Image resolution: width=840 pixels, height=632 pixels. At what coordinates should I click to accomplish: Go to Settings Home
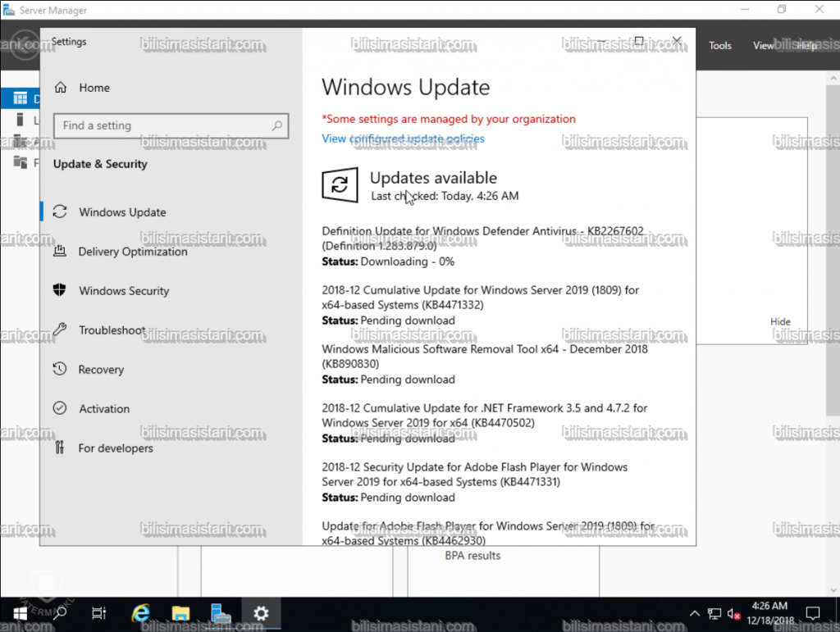pyautogui.click(x=94, y=88)
